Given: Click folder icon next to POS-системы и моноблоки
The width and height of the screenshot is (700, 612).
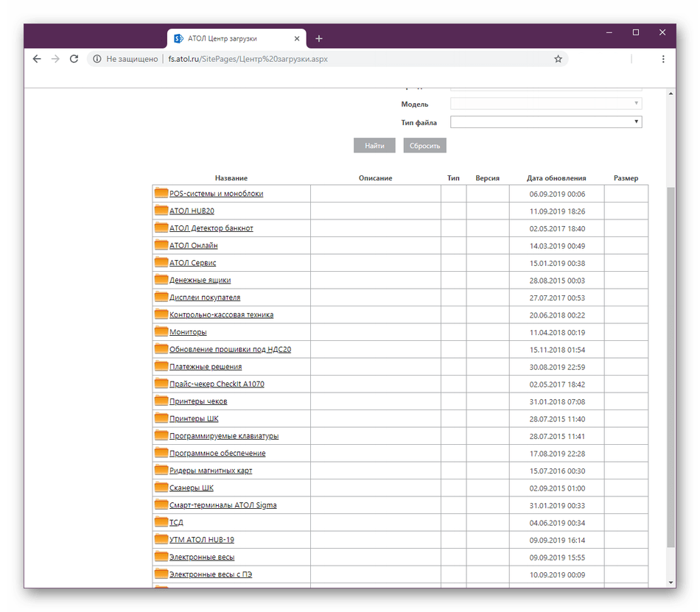Looking at the screenshot, I should click(161, 193).
